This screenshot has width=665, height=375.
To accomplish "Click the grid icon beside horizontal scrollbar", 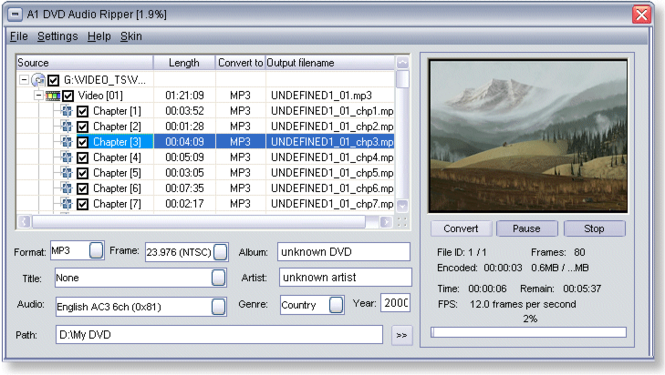I will click(x=402, y=222).
